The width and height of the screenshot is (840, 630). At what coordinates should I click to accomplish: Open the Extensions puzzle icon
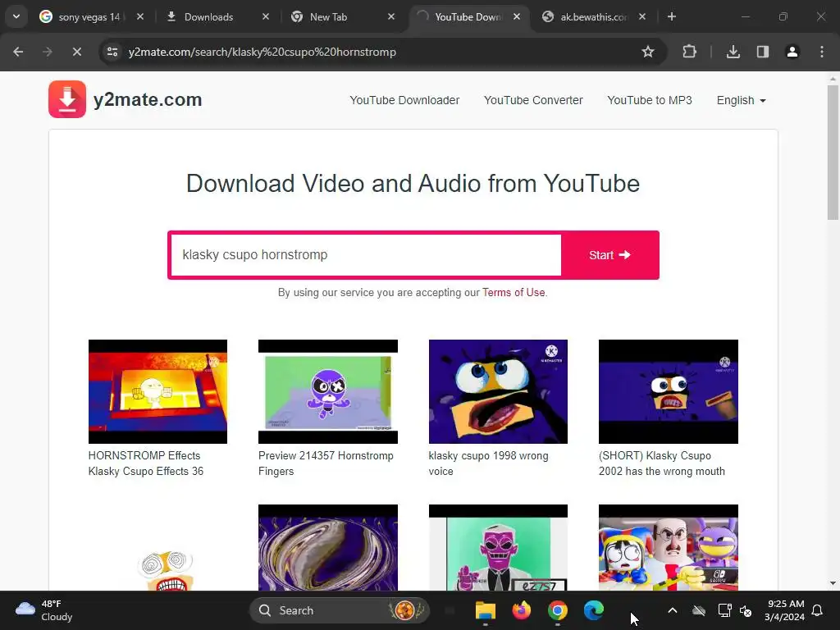click(x=689, y=52)
